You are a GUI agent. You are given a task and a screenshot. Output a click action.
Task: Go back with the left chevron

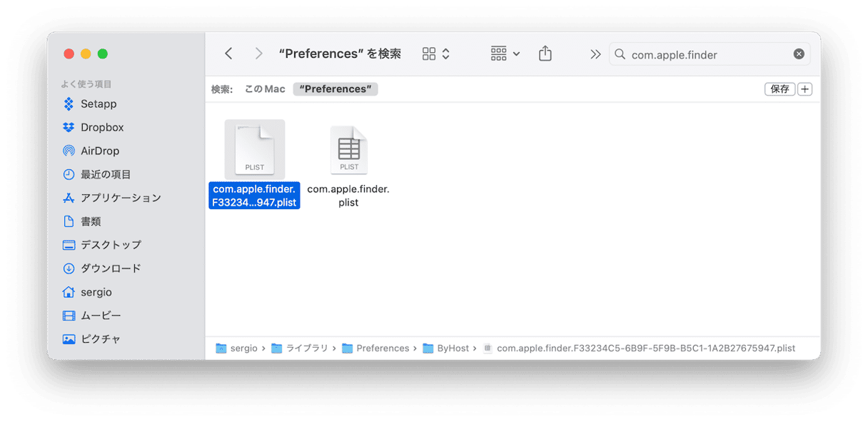point(228,54)
